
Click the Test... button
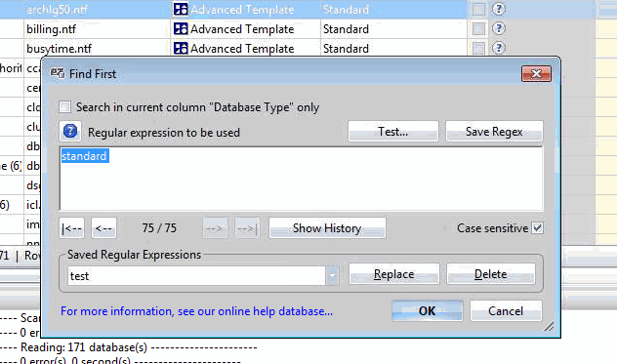(393, 132)
